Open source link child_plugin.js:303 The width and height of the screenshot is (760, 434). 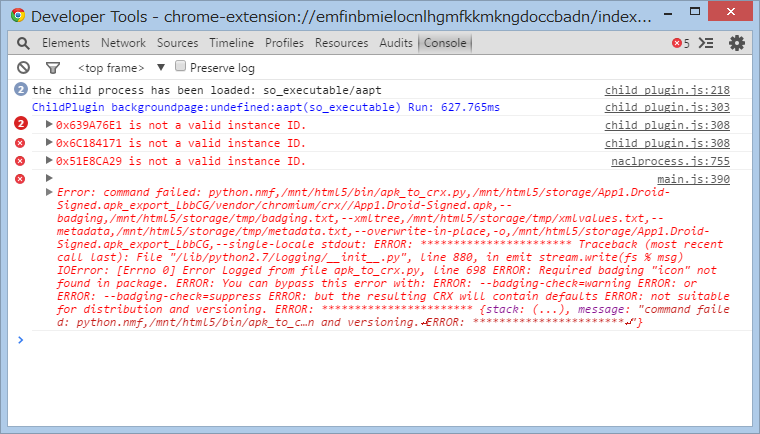667,107
